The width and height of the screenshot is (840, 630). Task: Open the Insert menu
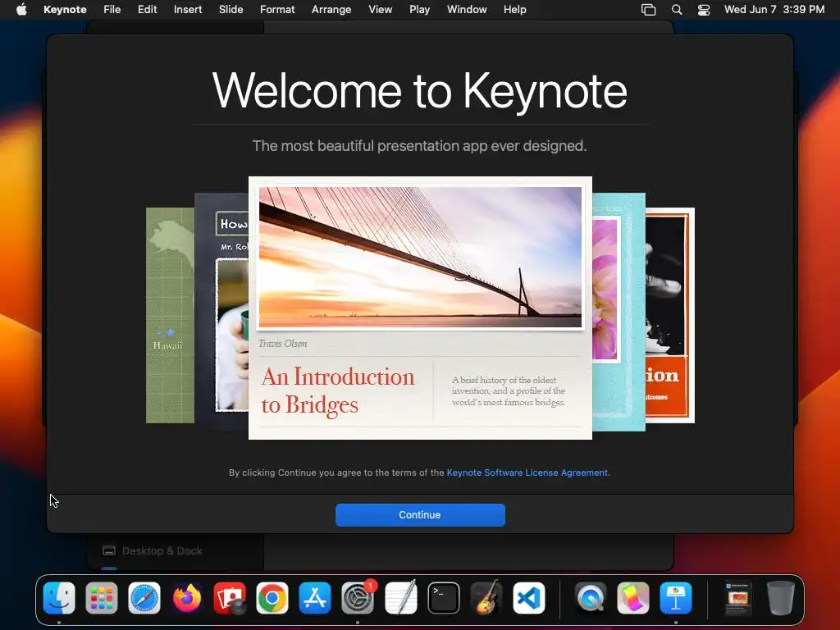[188, 10]
